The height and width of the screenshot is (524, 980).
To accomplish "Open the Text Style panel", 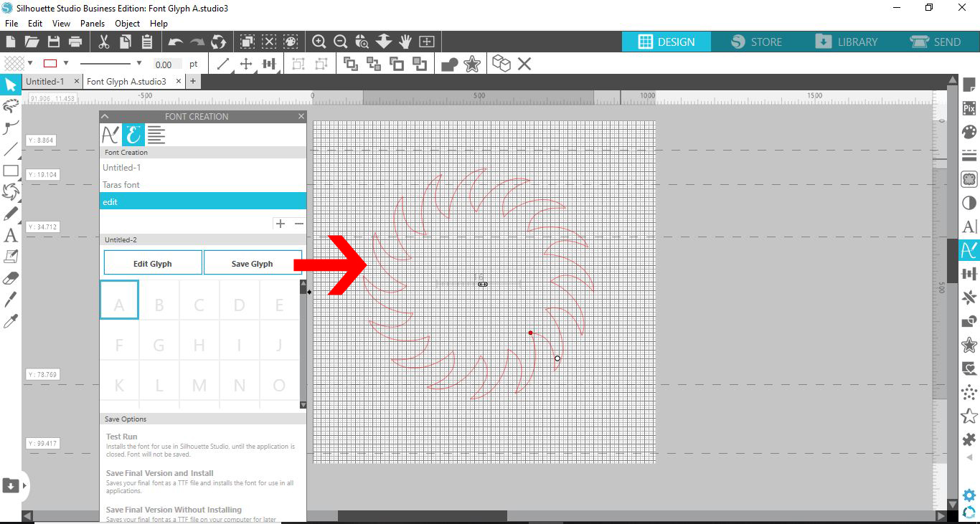I will click(x=969, y=227).
